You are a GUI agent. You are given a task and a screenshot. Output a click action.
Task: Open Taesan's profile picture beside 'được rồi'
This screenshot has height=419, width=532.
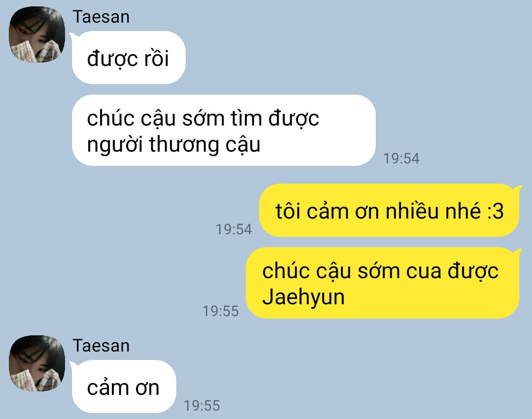point(36,34)
